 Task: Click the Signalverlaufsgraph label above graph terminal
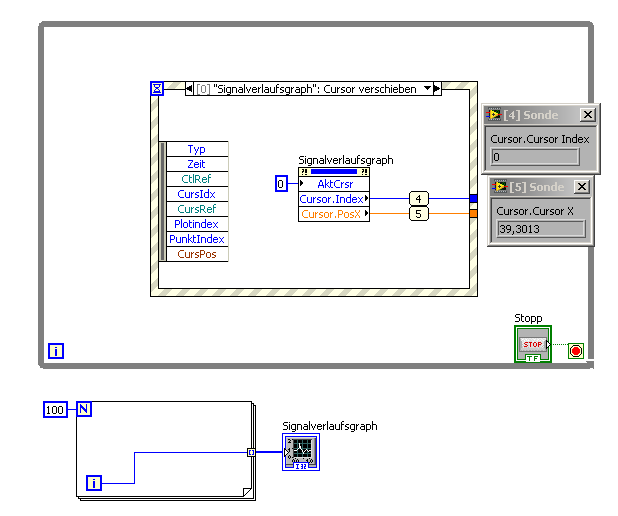[329, 426]
